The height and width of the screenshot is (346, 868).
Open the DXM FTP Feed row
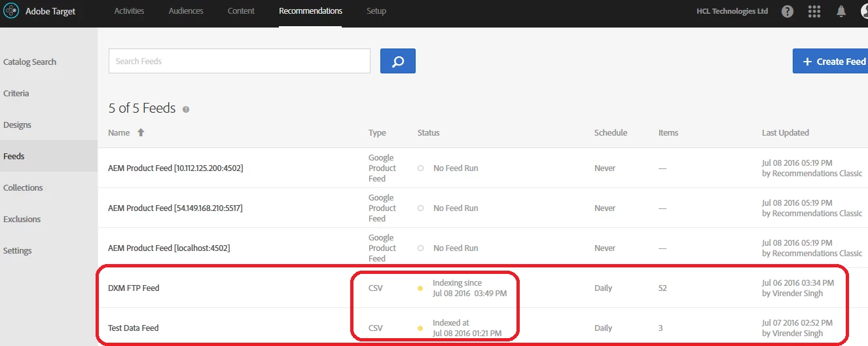[x=134, y=288]
